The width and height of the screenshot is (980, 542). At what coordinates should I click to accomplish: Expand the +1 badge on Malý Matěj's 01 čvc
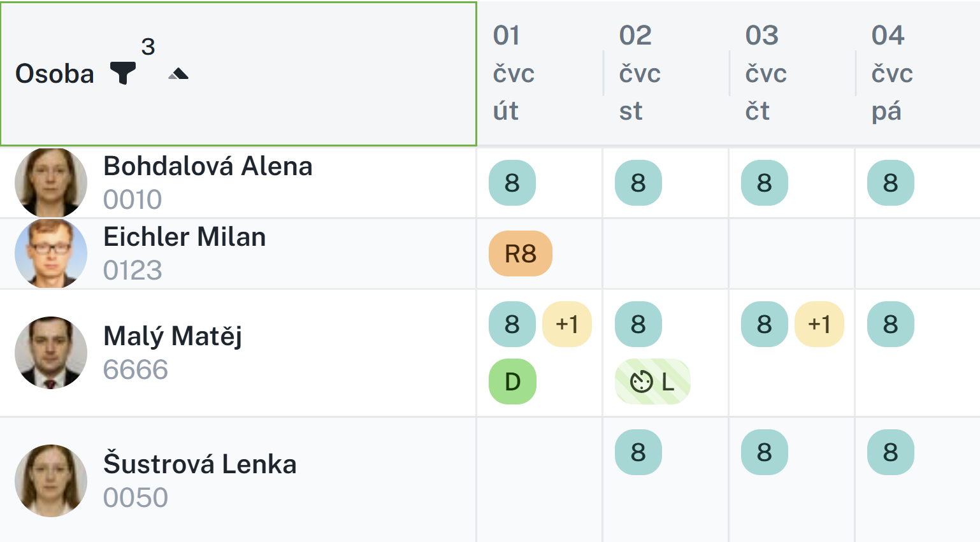(x=566, y=324)
